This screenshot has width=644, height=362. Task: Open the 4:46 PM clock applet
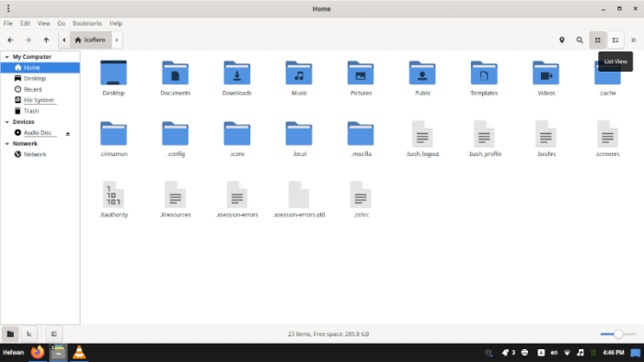click(x=614, y=353)
